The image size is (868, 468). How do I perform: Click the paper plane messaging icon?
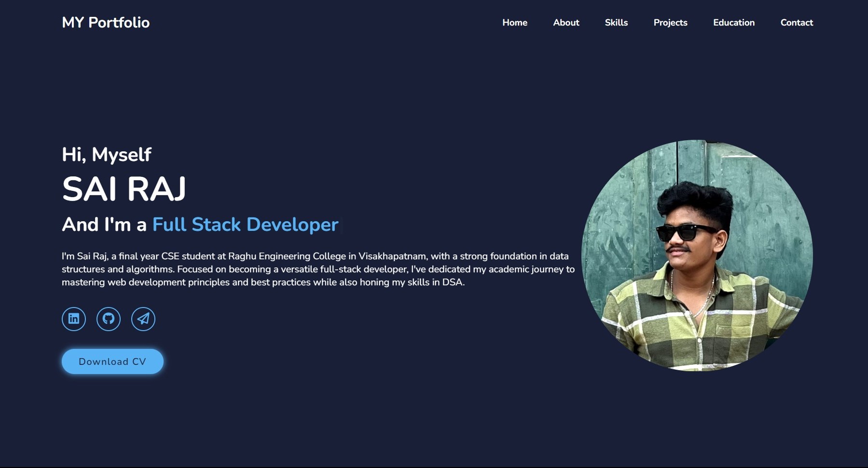143,319
